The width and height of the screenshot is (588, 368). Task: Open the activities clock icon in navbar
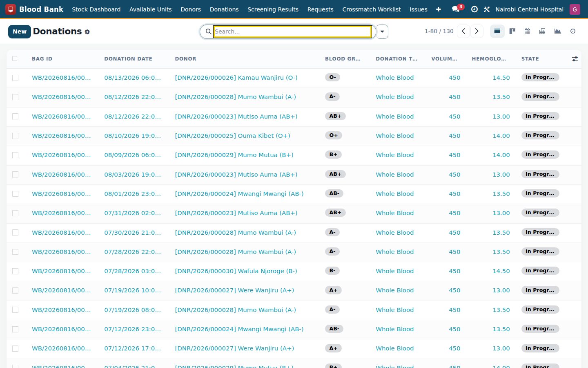[474, 9]
